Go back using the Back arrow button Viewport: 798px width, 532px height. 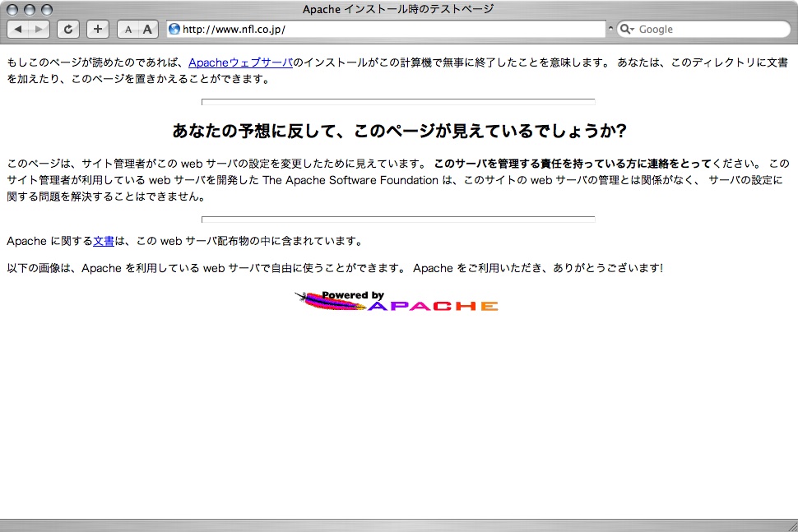[x=18, y=30]
